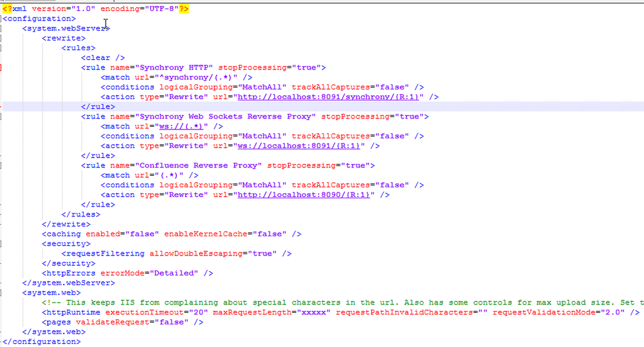Click the closing </system.webServer> tag

(x=68, y=283)
